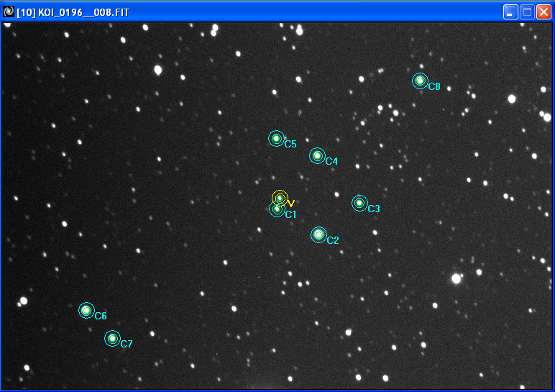The height and width of the screenshot is (392, 555).
Task: Select comparison star C8 aperture
Action: [420, 81]
